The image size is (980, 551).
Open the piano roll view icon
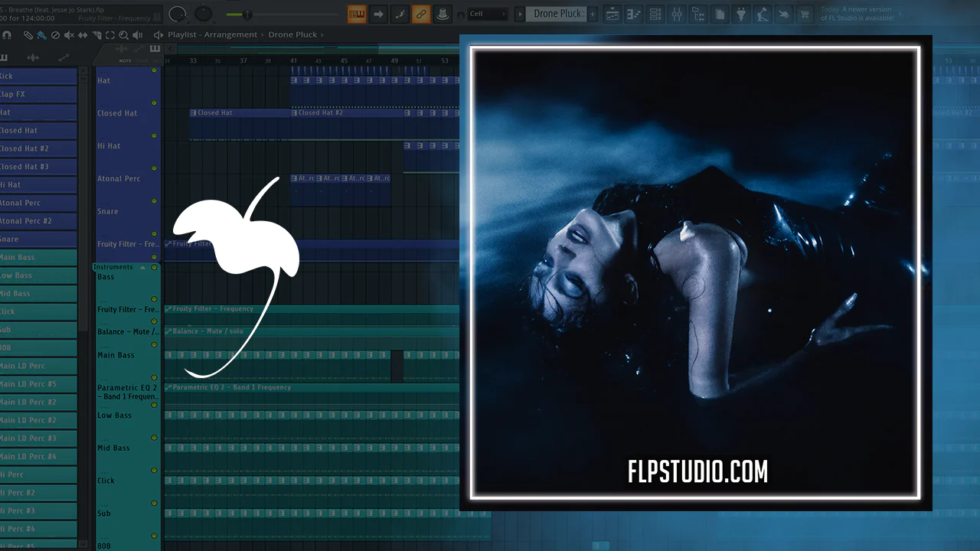coord(634,14)
